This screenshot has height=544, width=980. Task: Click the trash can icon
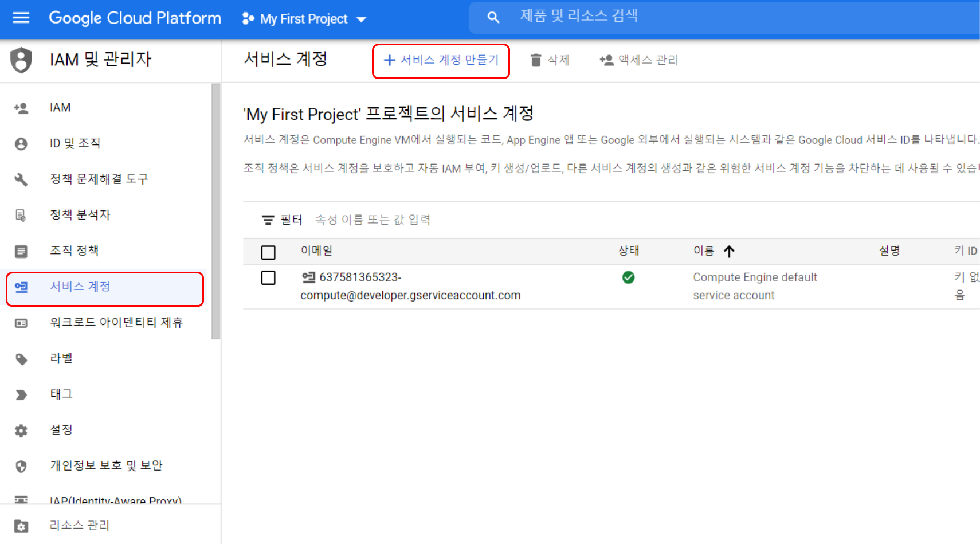536,60
